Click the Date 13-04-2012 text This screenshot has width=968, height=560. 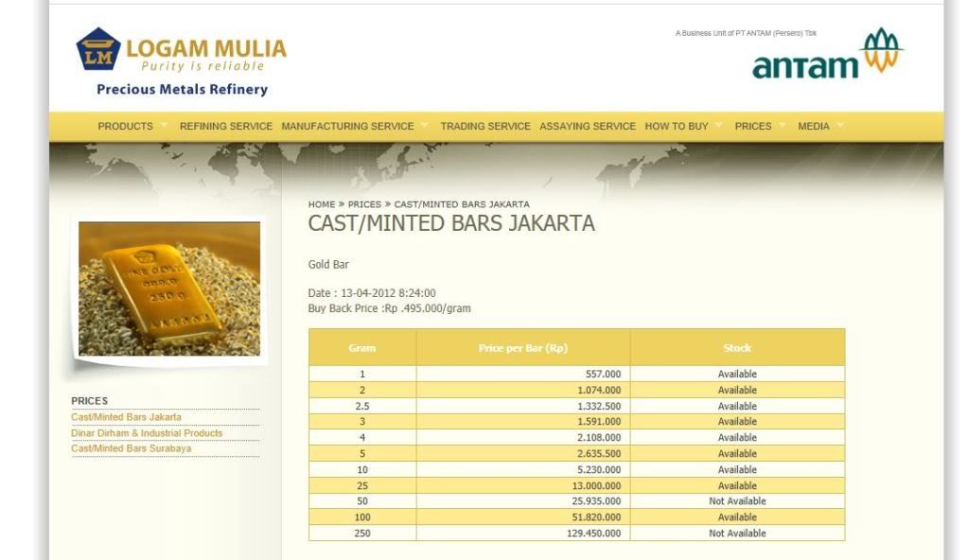(x=372, y=293)
